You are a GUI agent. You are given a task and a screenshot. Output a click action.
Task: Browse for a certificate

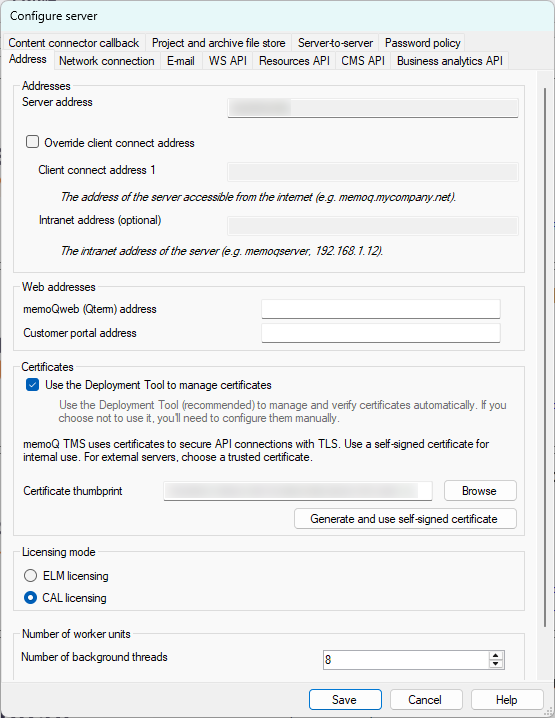(x=480, y=491)
